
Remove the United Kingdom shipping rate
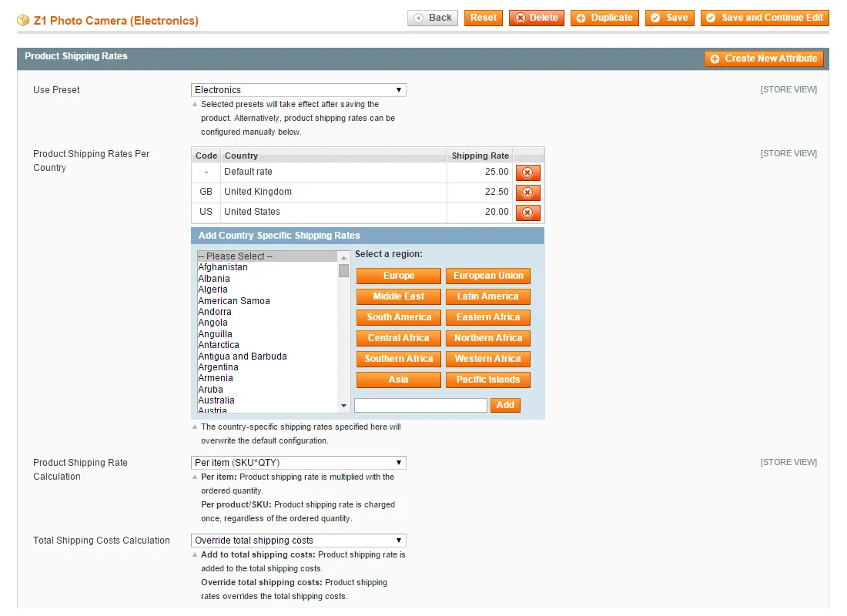point(527,192)
